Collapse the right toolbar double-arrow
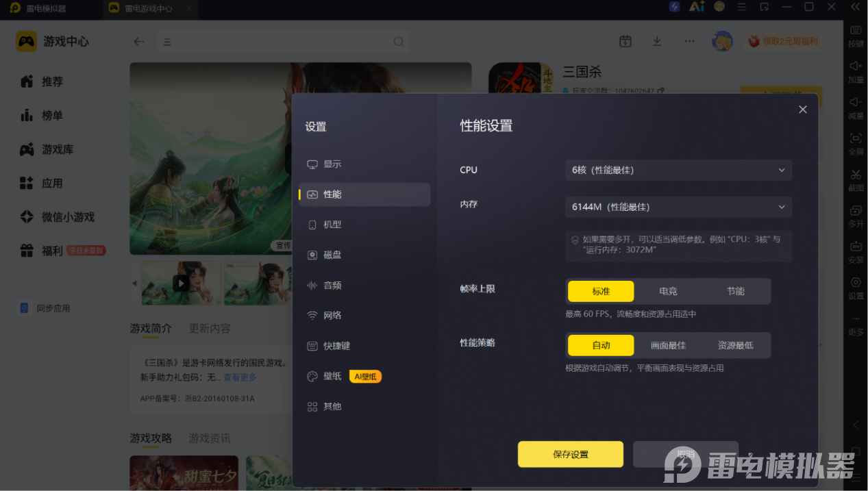The height and width of the screenshot is (491, 868). (855, 7)
